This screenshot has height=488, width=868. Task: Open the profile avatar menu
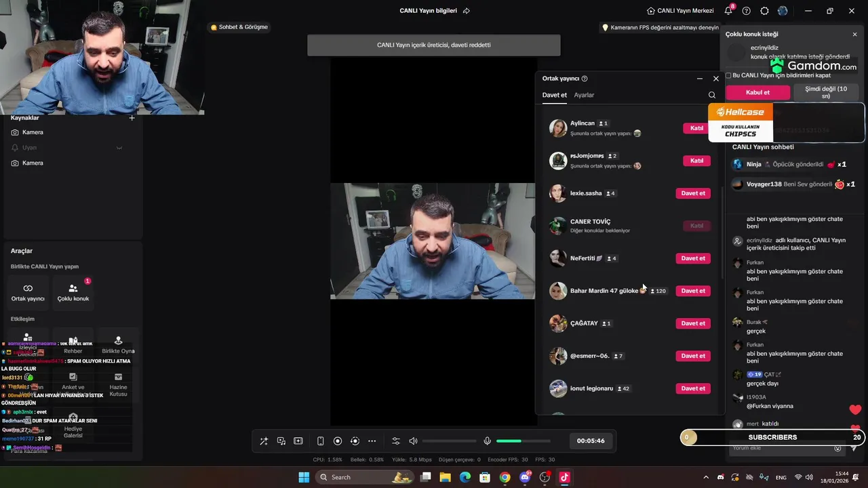783,11
